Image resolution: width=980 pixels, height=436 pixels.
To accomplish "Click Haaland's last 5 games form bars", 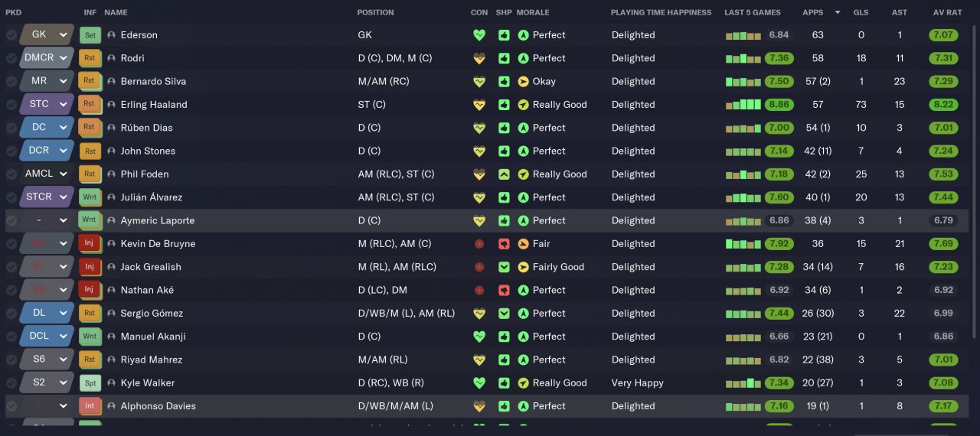I will click(743, 105).
